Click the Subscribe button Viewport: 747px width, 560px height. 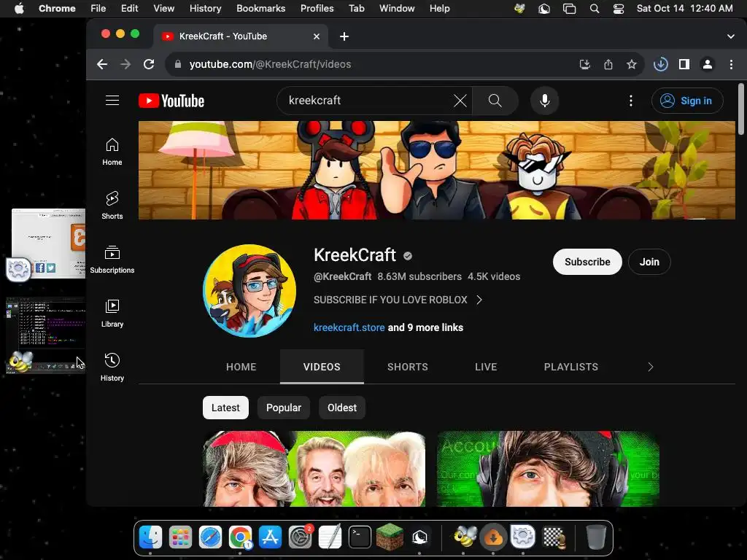(587, 262)
